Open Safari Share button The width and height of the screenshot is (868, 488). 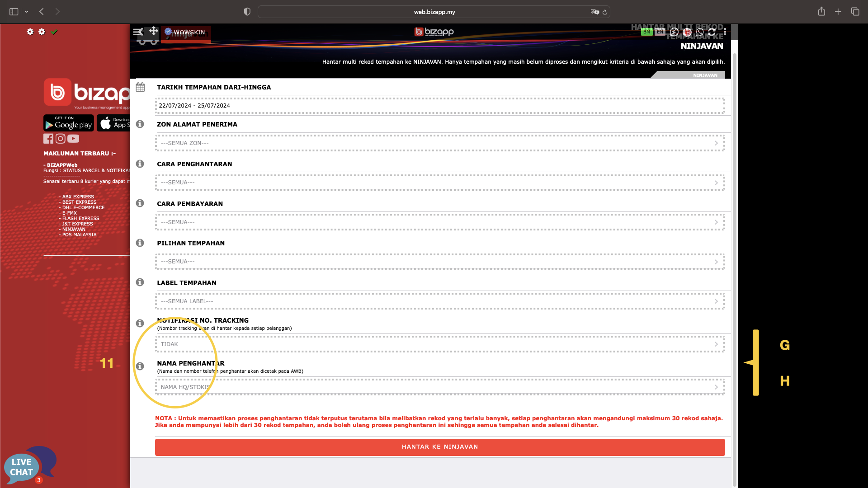[821, 11]
